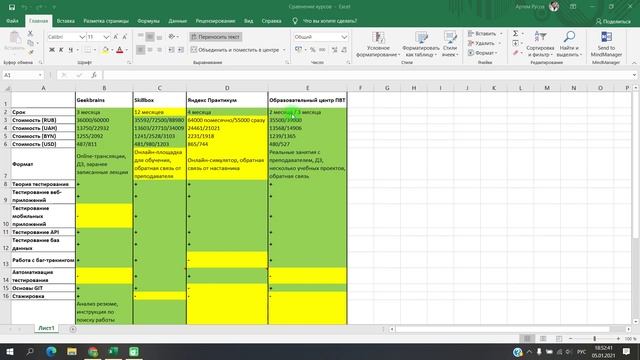Decrease decimal places
Viewport: 640px width, 360px height.
(344, 50)
